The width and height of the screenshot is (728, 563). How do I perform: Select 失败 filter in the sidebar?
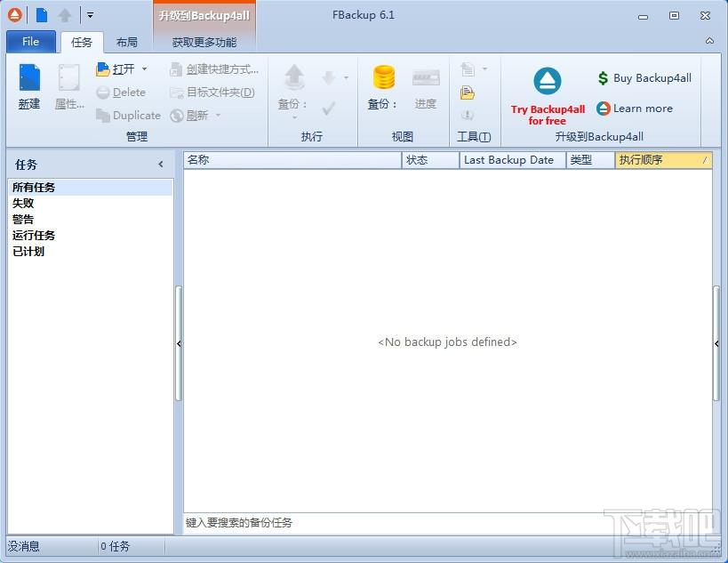click(x=91, y=204)
